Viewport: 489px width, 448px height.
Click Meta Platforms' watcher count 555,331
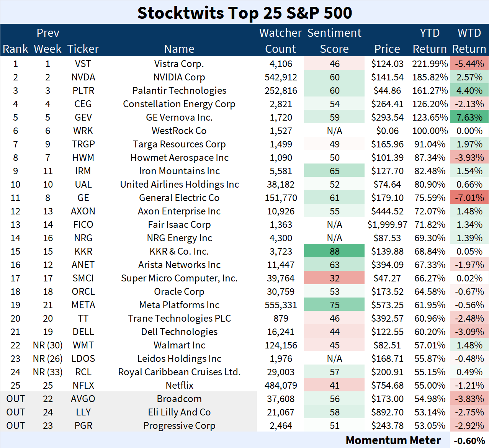pos(281,305)
